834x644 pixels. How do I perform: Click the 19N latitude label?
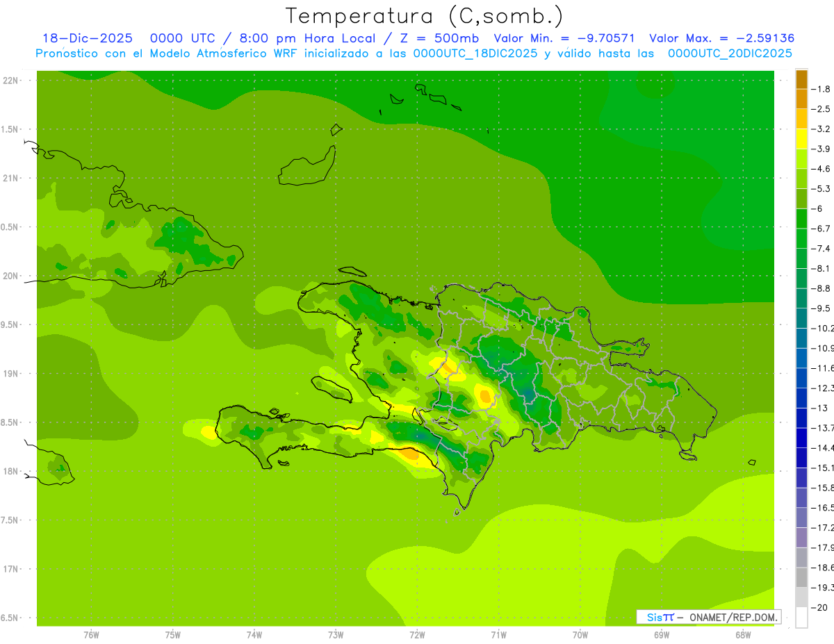click(12, 374)
